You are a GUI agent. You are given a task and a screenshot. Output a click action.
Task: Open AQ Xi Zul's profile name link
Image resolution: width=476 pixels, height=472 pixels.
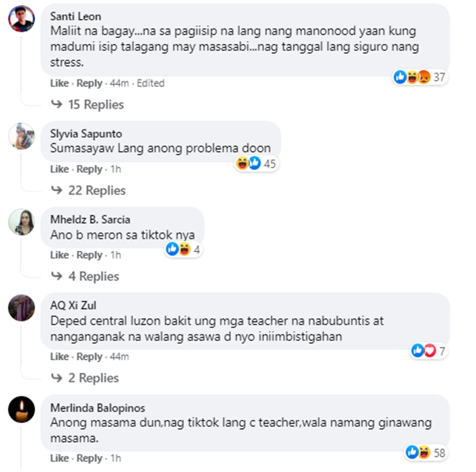click(x=73, y=305)
